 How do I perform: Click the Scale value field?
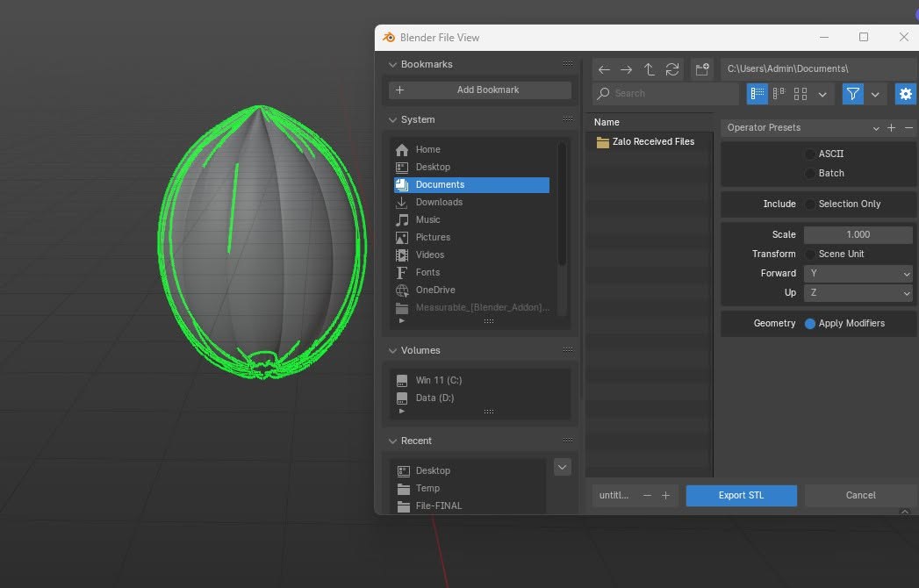pyautogui.click(x=858, y=234)
